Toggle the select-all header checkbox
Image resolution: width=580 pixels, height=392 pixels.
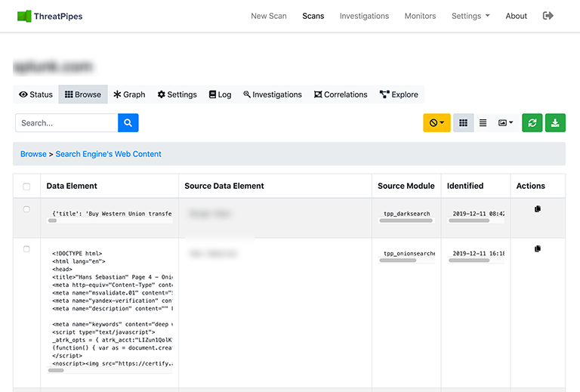pos(27,186)
